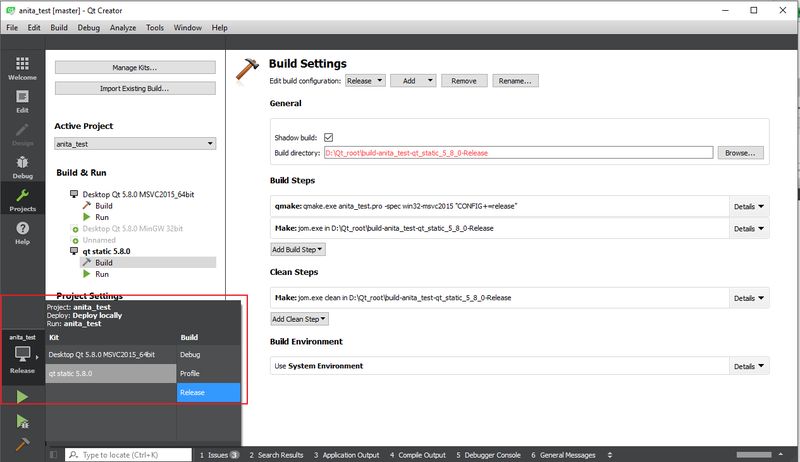Click Import Existing Build button
This screenshot has width=800, height=462.
[x=135, y=88]
